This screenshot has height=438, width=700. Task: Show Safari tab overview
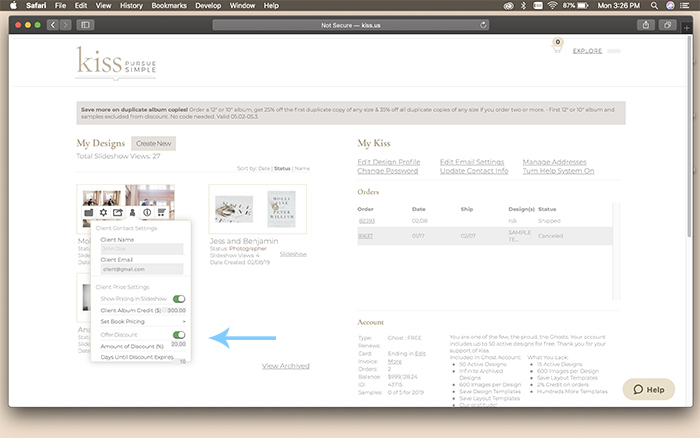pyautogui.click(x=667, y=25)
